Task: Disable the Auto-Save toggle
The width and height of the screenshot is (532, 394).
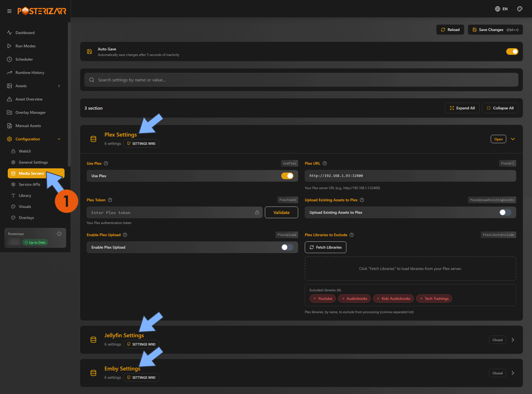Action: pos(512,51)
